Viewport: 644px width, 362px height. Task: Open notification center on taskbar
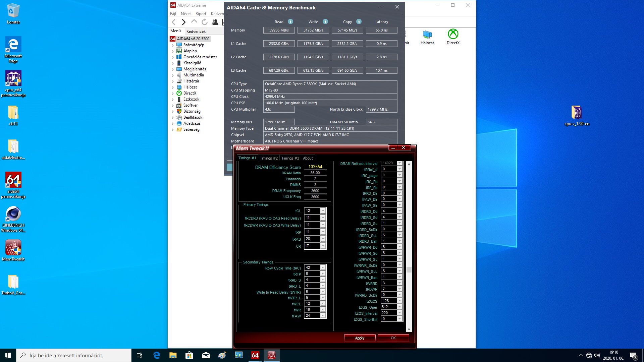tap(633, 356)
